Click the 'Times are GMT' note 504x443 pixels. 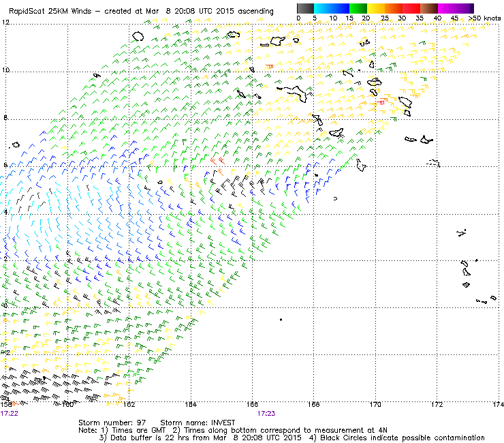tap(138, 430)
